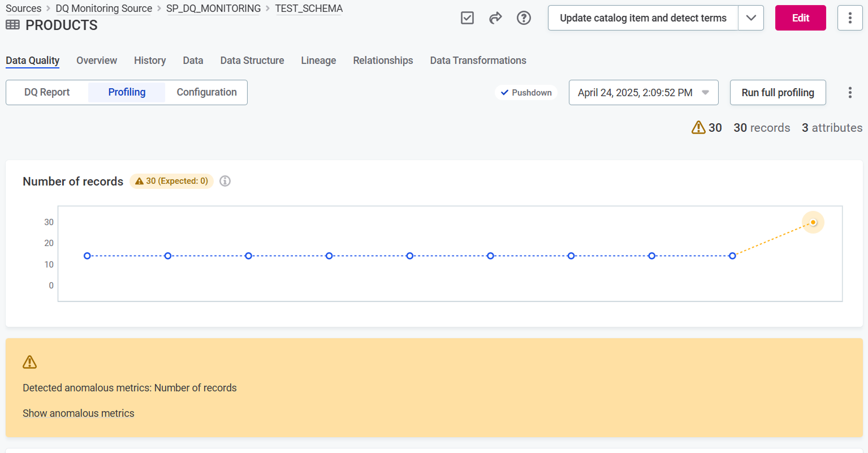Navigate to DQ Monitoring Source breadcrumb
The width and height of the screenshot is (868, 453).
103,8
